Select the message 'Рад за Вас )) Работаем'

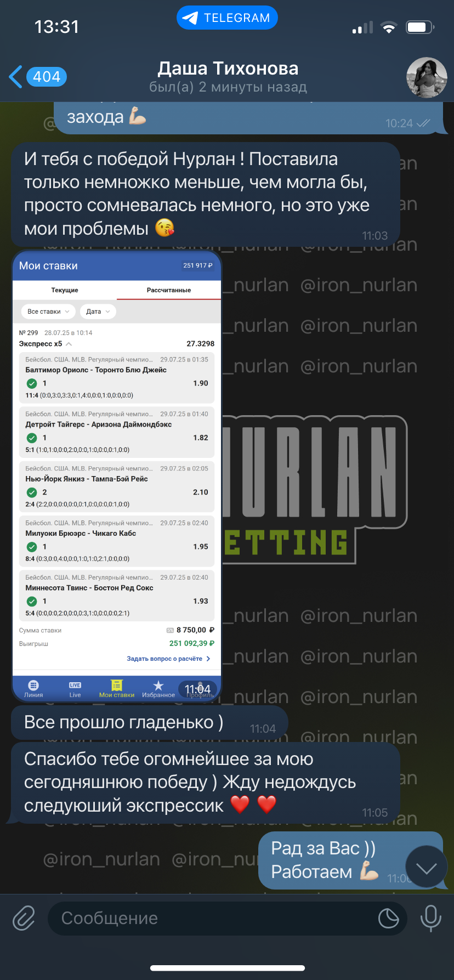350,860
